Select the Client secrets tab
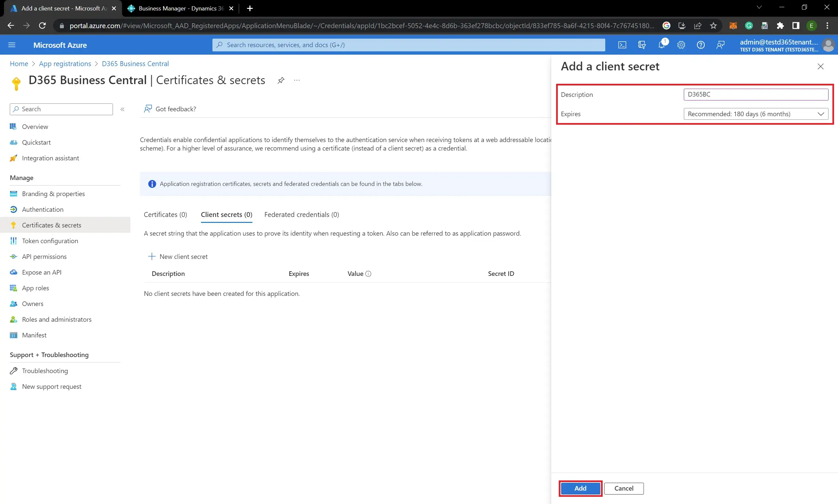Image resolution: width=838 pixels, height=504 pixels. point(226,214)
